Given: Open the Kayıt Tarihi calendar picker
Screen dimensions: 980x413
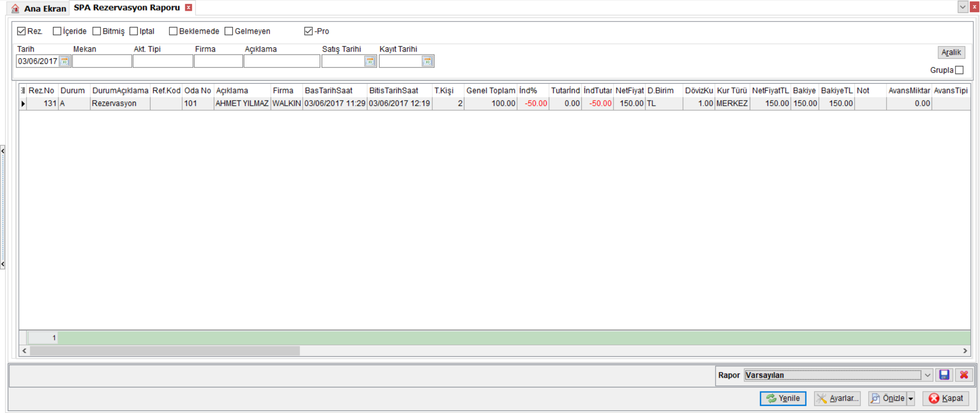Looking at the screenshot, I should [x=428, y=61].
